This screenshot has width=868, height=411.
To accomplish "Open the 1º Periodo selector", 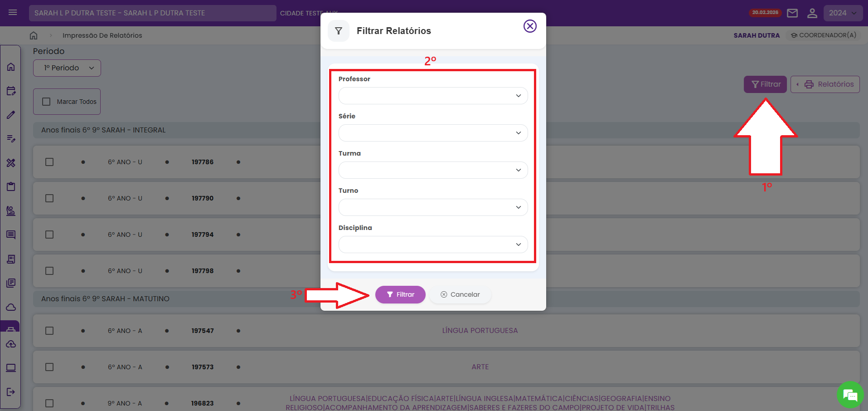I will (67, 68).
